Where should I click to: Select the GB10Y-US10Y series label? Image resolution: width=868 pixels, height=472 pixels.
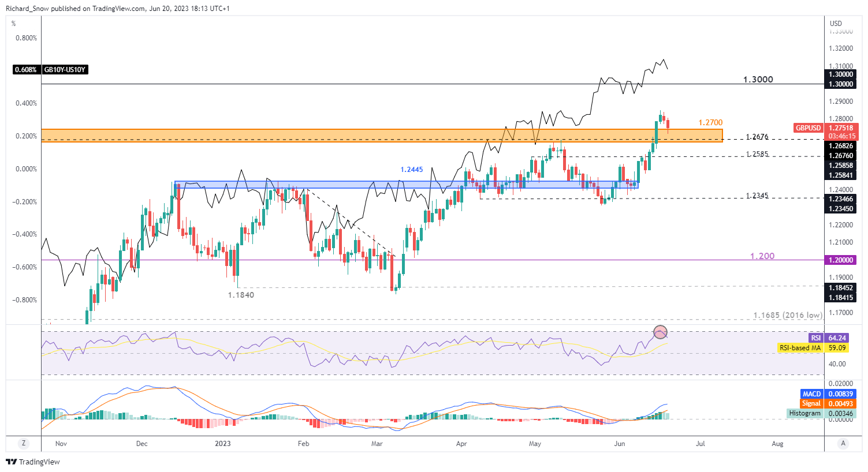(x=66, y=70)
